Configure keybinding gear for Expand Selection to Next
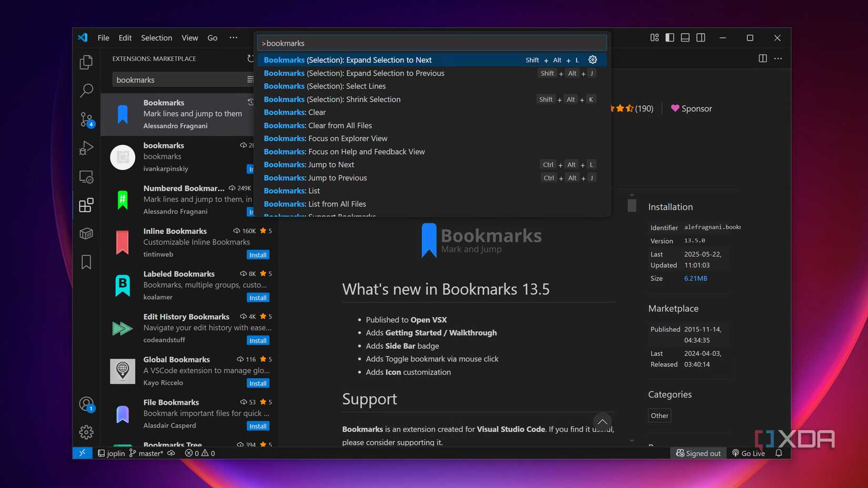 [592, 60]
